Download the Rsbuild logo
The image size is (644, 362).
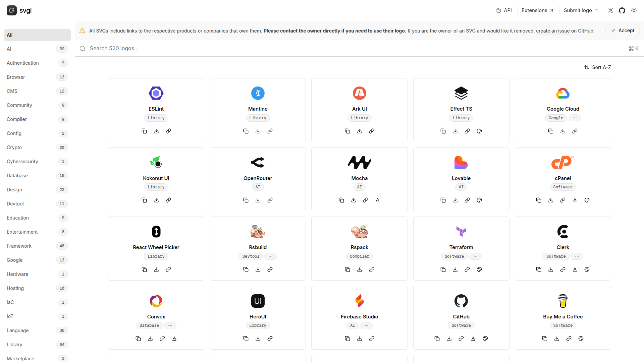click(x=258, y=269)
